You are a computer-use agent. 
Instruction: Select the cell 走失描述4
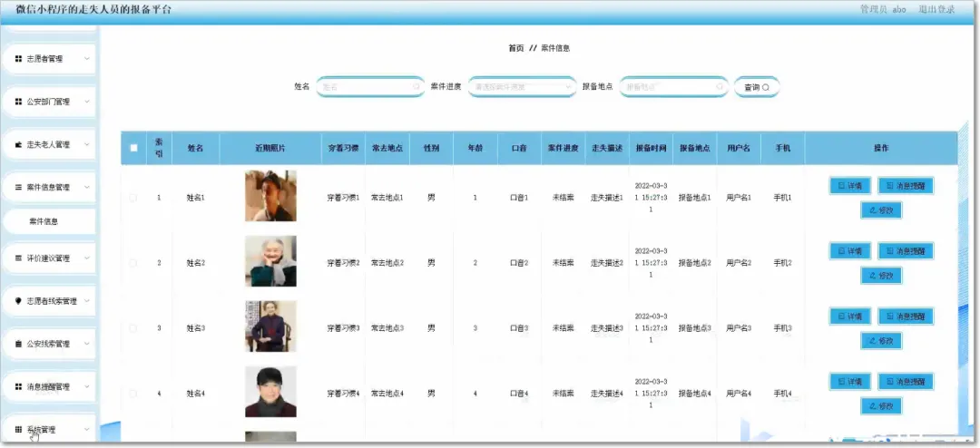(607, 394)
